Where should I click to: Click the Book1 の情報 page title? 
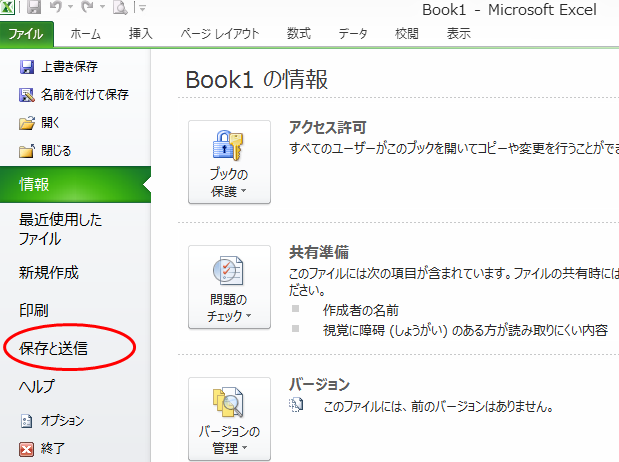pos(257,79)
